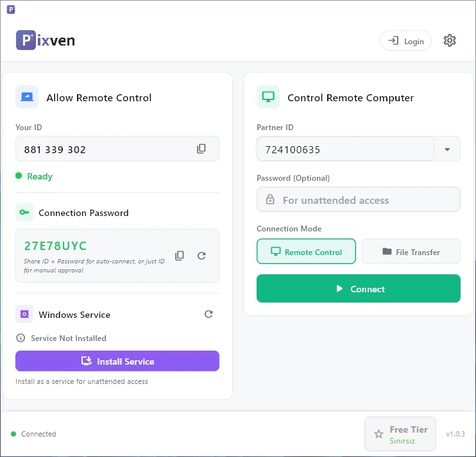476x457 pixels.
Task: Click the Allow Remote Control laptop icon
Action: (27, 97)
